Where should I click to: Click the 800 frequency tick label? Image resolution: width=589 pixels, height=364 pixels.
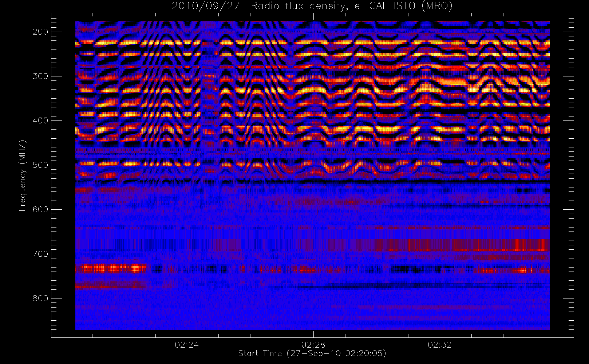click(x=40, y=298)
